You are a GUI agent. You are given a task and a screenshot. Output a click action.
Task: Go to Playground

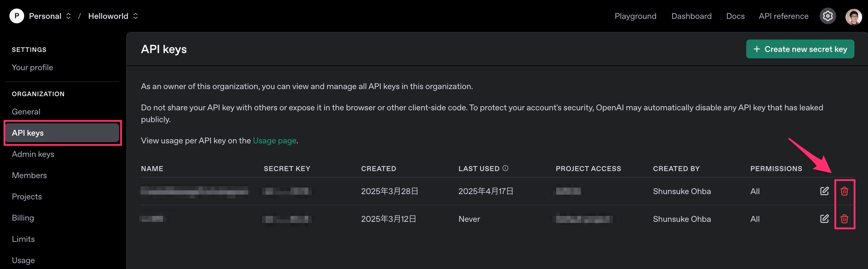point(635,16)
